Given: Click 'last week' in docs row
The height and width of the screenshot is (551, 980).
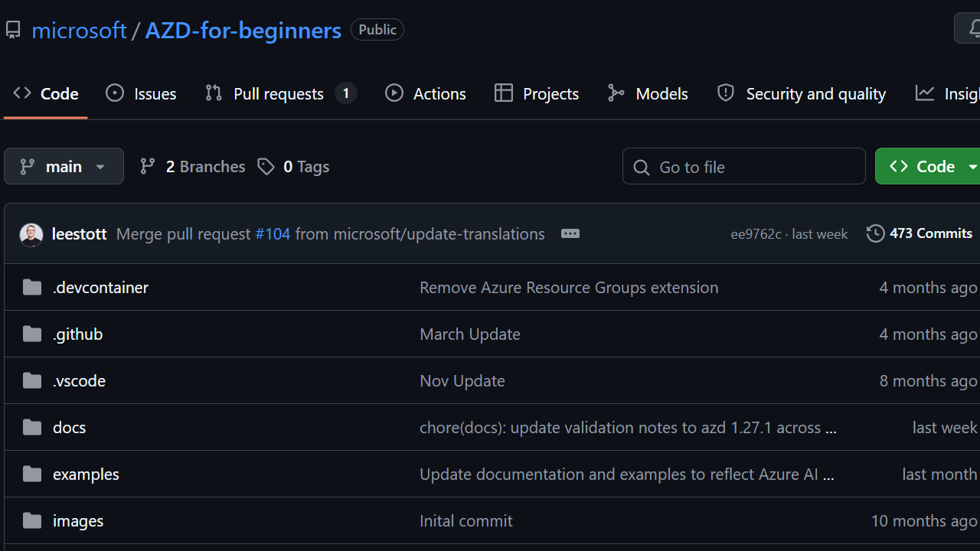Looking at the screenshot, I should (x=945, y=427).
